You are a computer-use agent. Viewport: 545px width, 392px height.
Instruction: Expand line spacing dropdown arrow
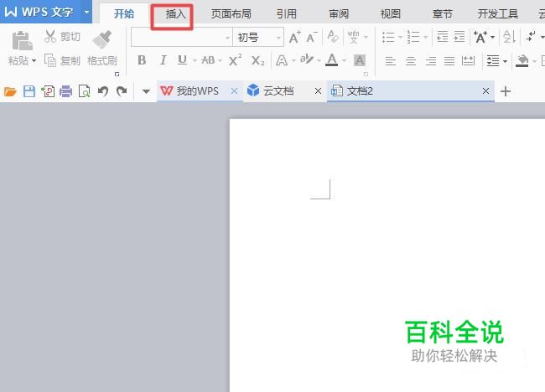[505, 61]
